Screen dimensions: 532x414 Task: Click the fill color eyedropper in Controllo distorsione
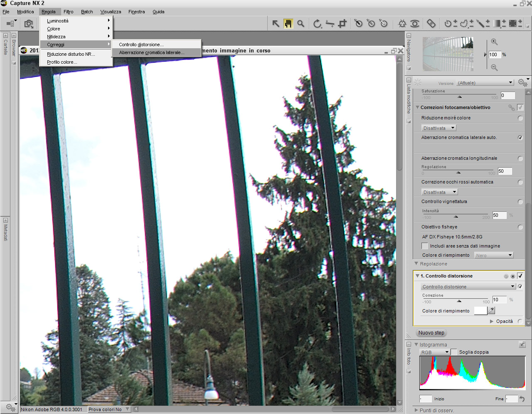(x=491, y=310)
